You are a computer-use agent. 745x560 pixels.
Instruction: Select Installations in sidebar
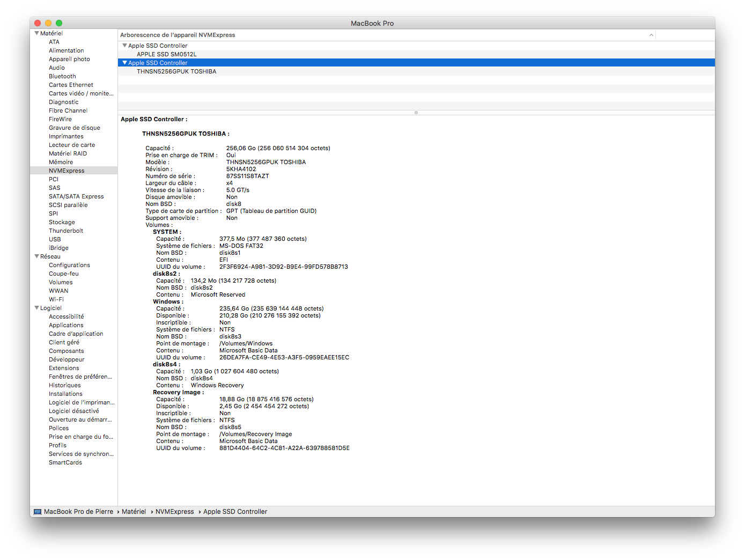click(x=65, y=394)
